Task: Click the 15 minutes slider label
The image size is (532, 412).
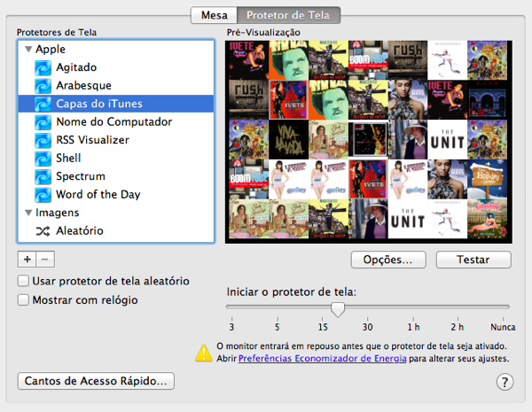Action: [x=323, y=327]
